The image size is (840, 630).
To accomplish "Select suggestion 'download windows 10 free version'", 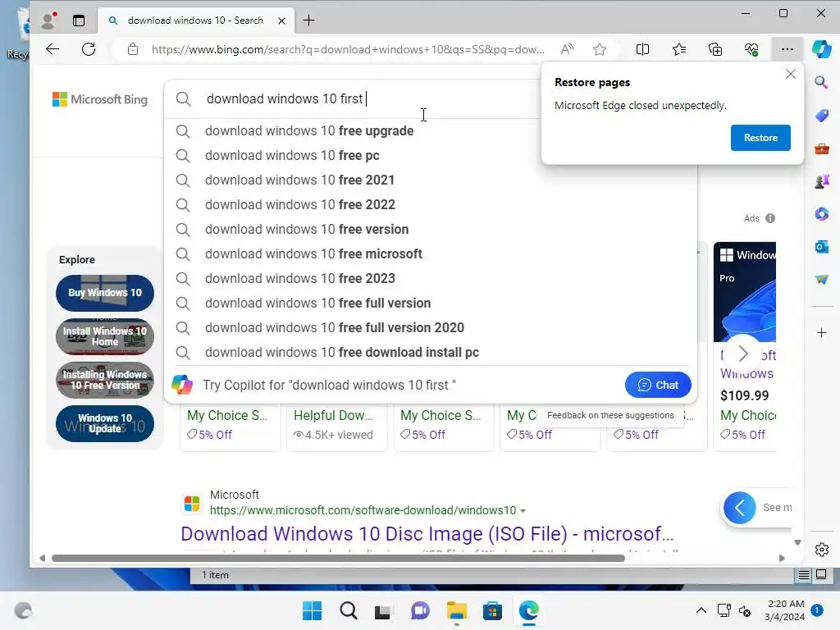I will [x=431, y=230].
